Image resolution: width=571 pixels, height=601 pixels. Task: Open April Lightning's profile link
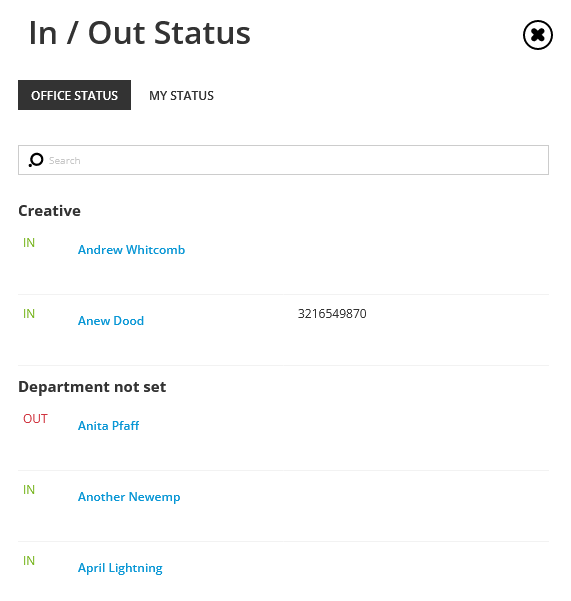[120, 568]
